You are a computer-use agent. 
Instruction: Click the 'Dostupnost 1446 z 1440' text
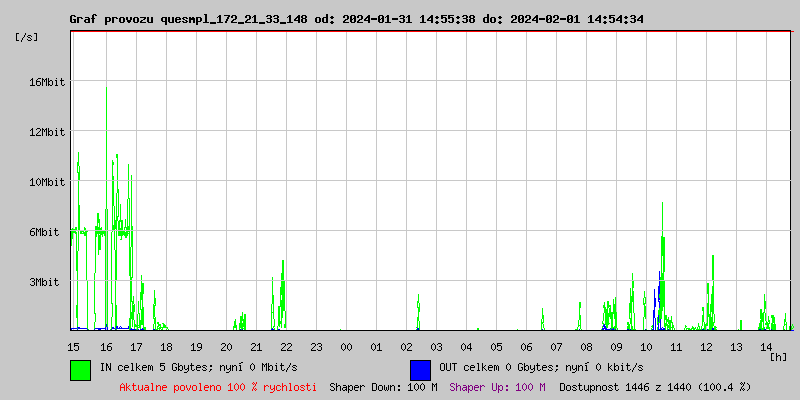654,387
